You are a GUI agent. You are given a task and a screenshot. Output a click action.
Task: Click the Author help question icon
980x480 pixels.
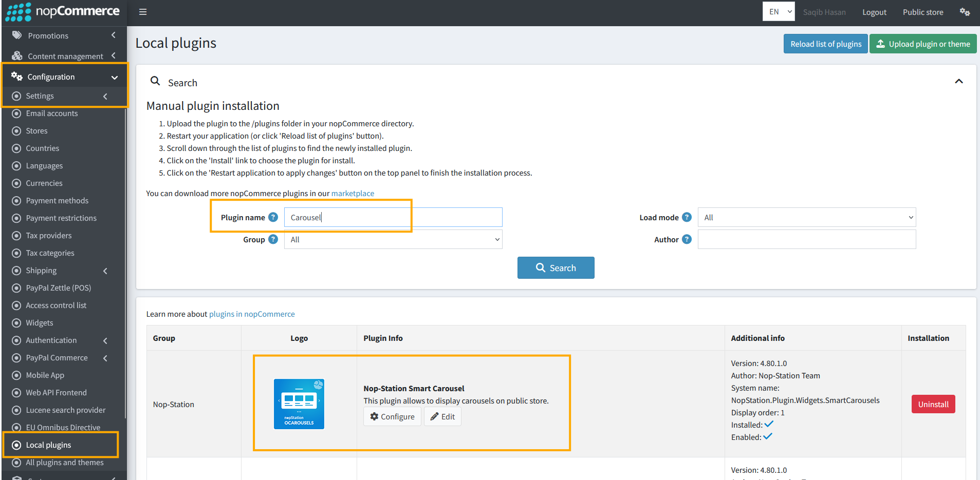point(687,239)
